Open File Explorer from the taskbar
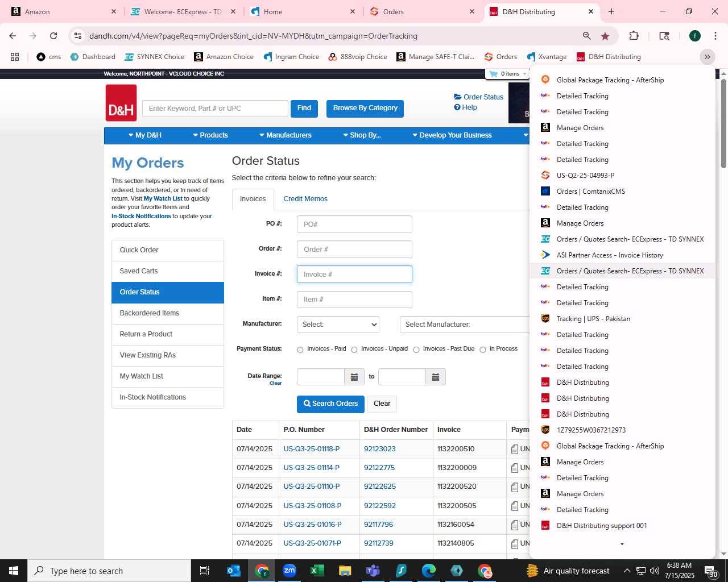The image size is (728, 582). coord(345,571)
